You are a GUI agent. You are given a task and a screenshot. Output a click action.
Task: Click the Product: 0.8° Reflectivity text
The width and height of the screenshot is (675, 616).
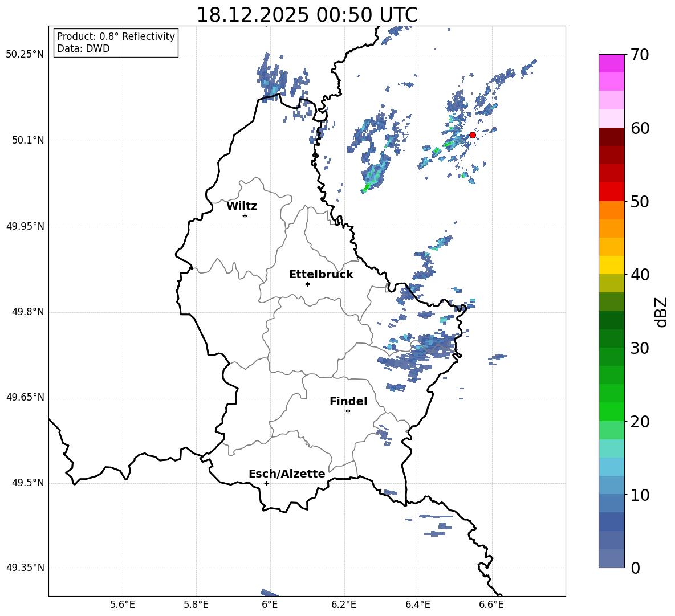coord(116,36)
